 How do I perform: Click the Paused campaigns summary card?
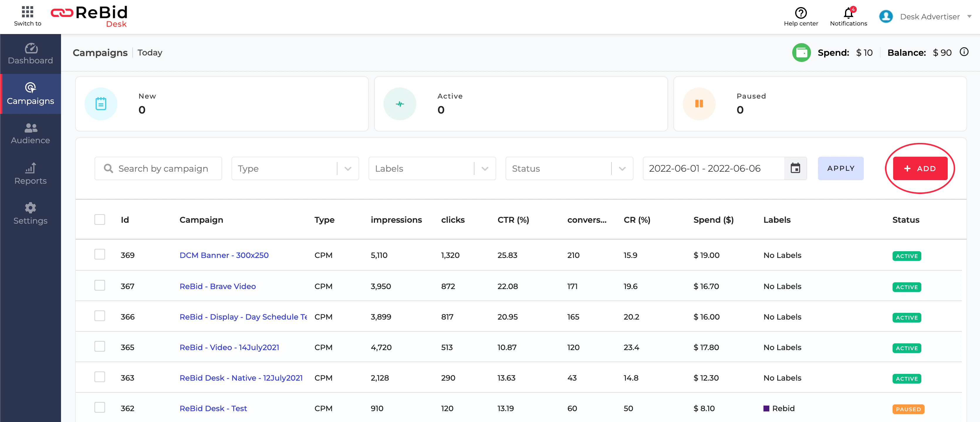point(820,104)
